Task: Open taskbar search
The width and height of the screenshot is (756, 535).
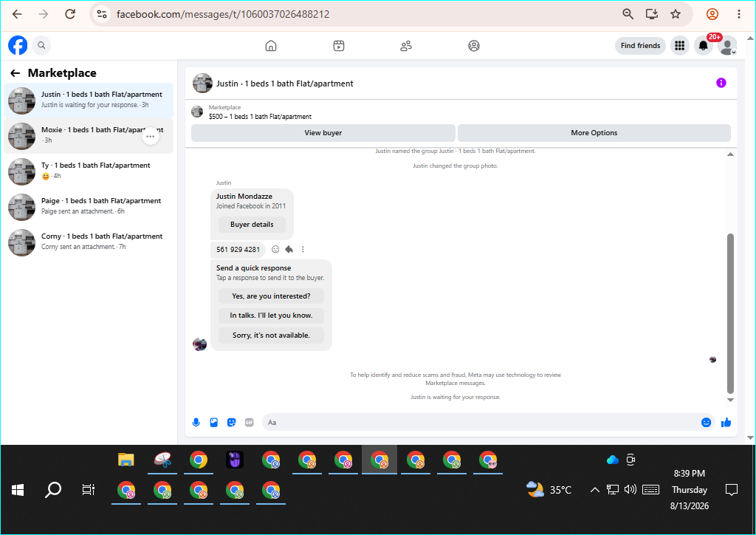Action: point(53,490)
